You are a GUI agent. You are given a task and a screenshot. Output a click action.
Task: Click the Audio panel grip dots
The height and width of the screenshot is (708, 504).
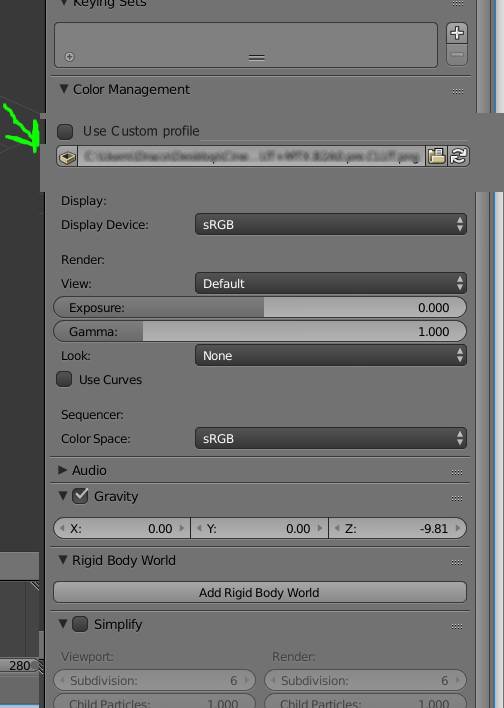pos(457,472)
